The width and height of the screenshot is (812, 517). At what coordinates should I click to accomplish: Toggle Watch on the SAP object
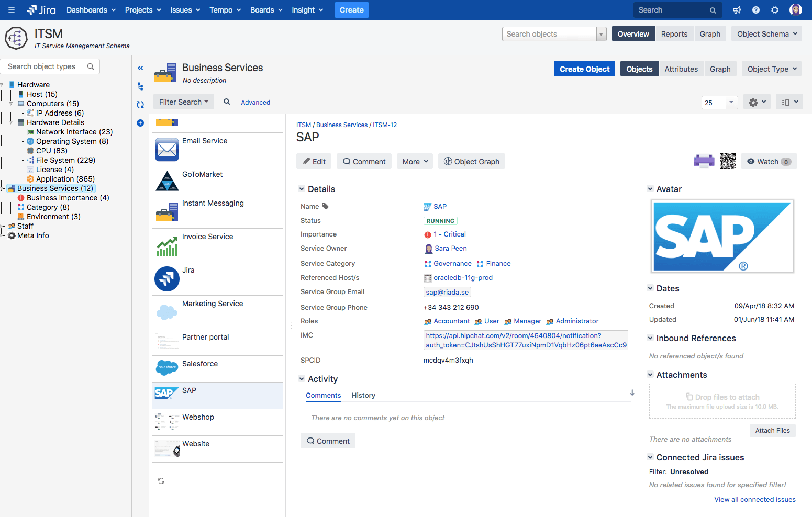point(769,162)
